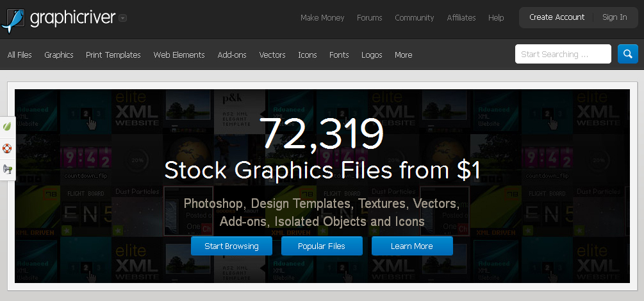Open Graphics category menu
Image resolution: width=644 pixels, height=301 pixels.
coord(59,55)
